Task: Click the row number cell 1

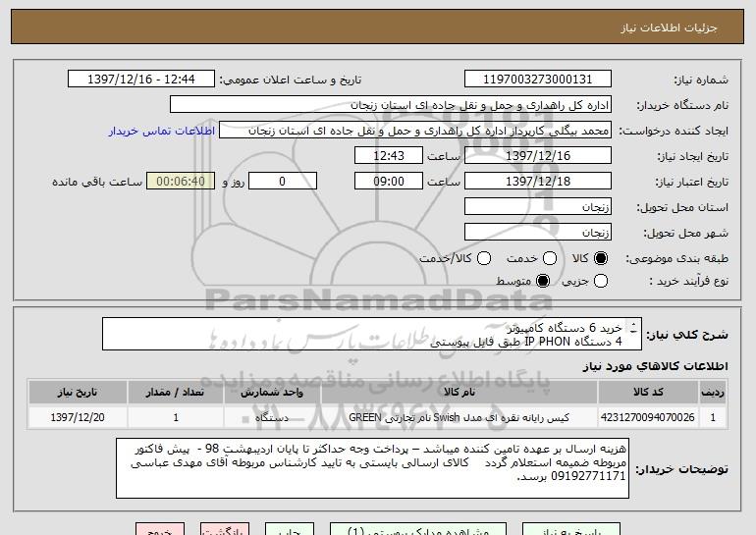Action: pos(713,417)
